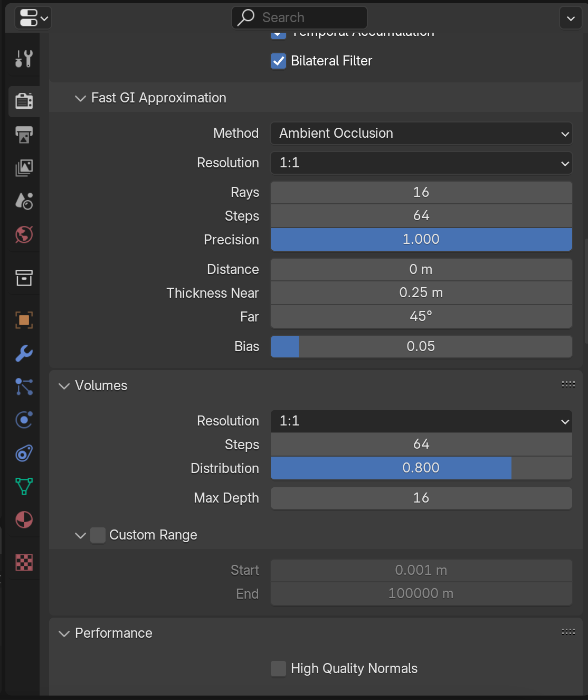Viewport: 588px width, 700px height.
Task: Open View Layer properties tab
Action: click(x=24, y=168)
